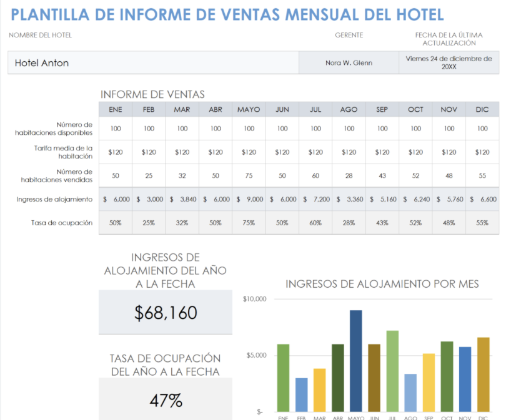Viewport: 506px width, 420px height.
Task: Select the $10,000 chart axis label
Action: point(254,299)
